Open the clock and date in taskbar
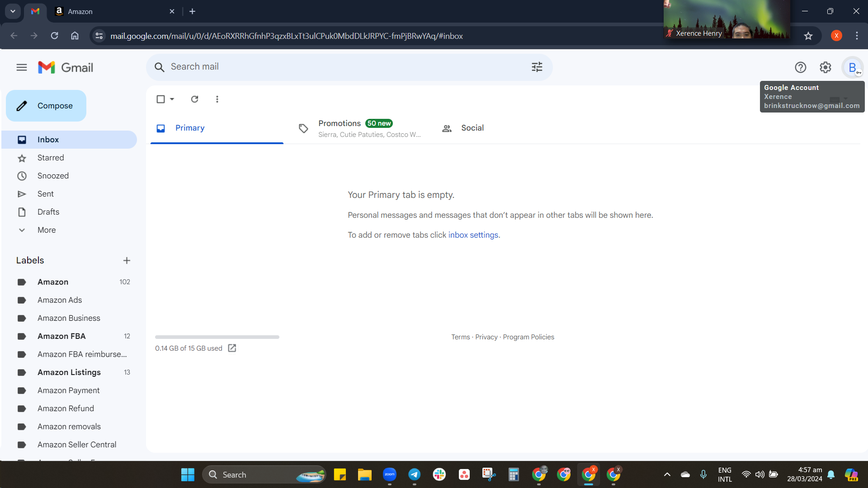 pos(805,474)
